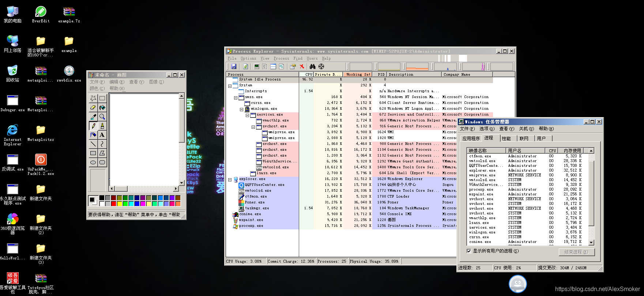This screenshot has width=644, height=296.
Task: Click the Properties icon in Process Explorer toolbar
Action: (293, 67)
